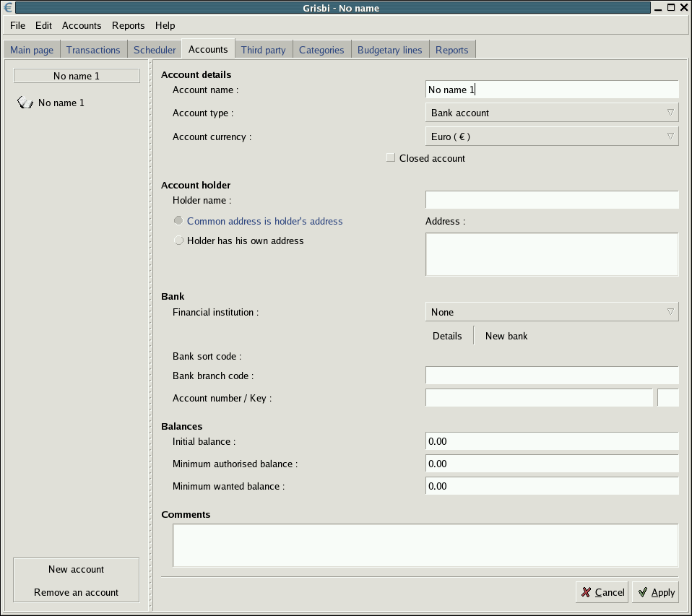The width and height of the screenshot is (692, 616).
Task: Open the Account type dropdown
Action: [552, 113]
